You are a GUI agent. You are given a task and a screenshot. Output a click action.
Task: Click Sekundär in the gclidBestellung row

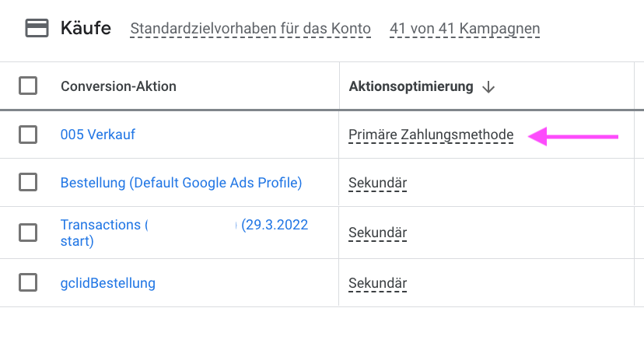(x=377, y=283)
